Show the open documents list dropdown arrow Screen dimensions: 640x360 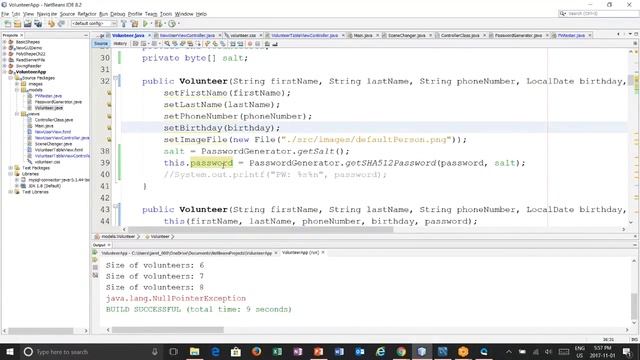coord(630,34)
